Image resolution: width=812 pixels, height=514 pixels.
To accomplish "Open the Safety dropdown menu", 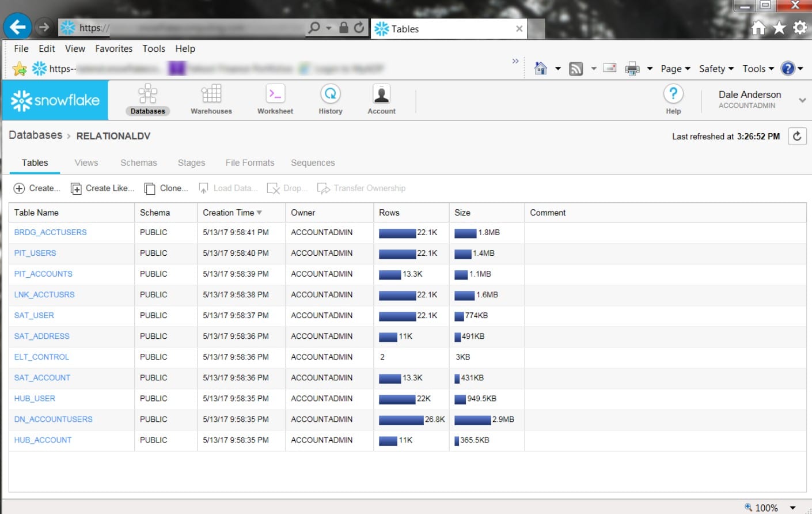I will pyautogui.click(x=716, y=69).
